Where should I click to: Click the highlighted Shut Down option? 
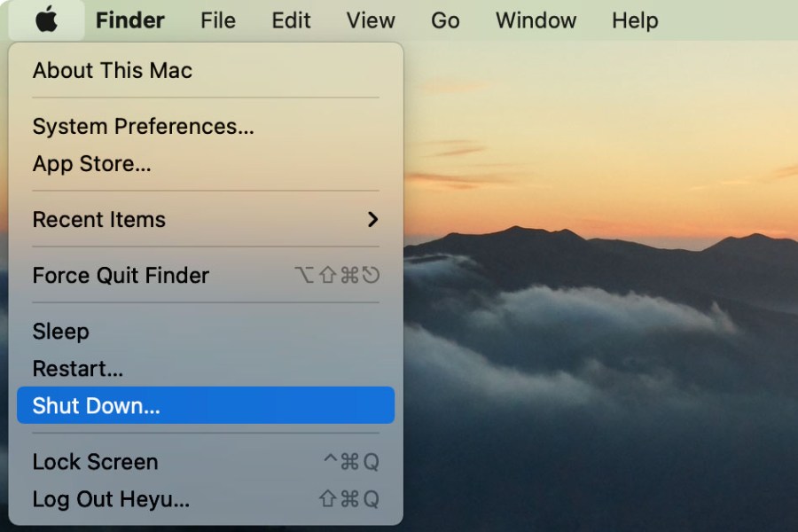tap(96, 406)
